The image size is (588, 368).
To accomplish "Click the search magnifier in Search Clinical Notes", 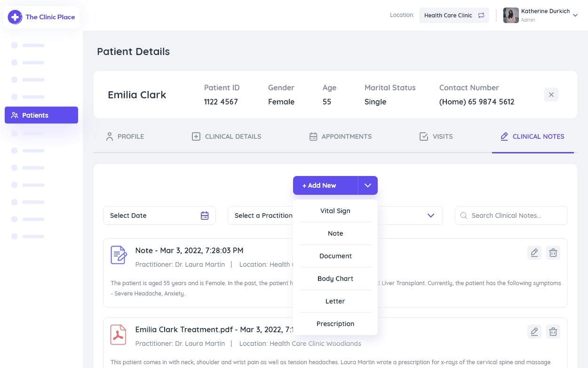I will (x=464, y=215).
